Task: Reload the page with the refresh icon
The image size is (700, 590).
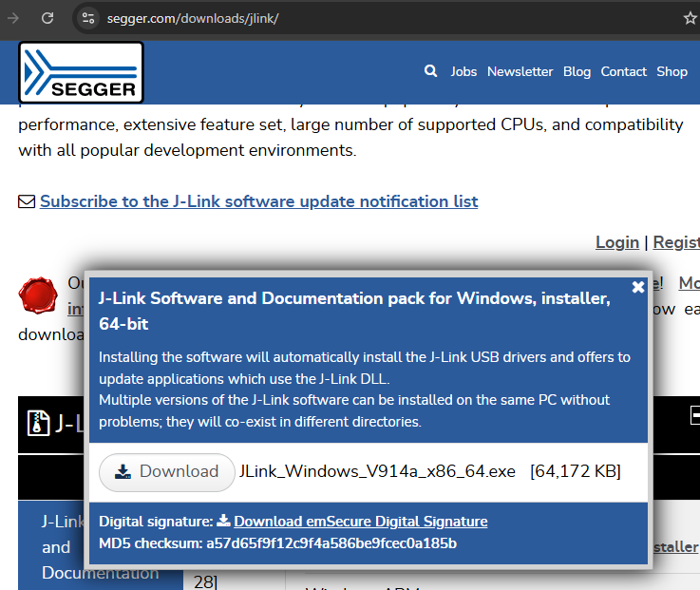Action: 47,18
